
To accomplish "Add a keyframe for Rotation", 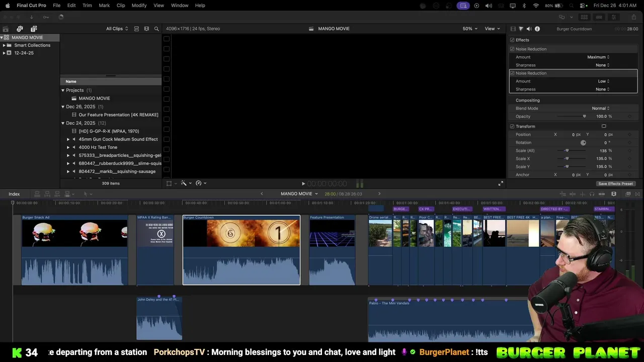I will point(630,142).
